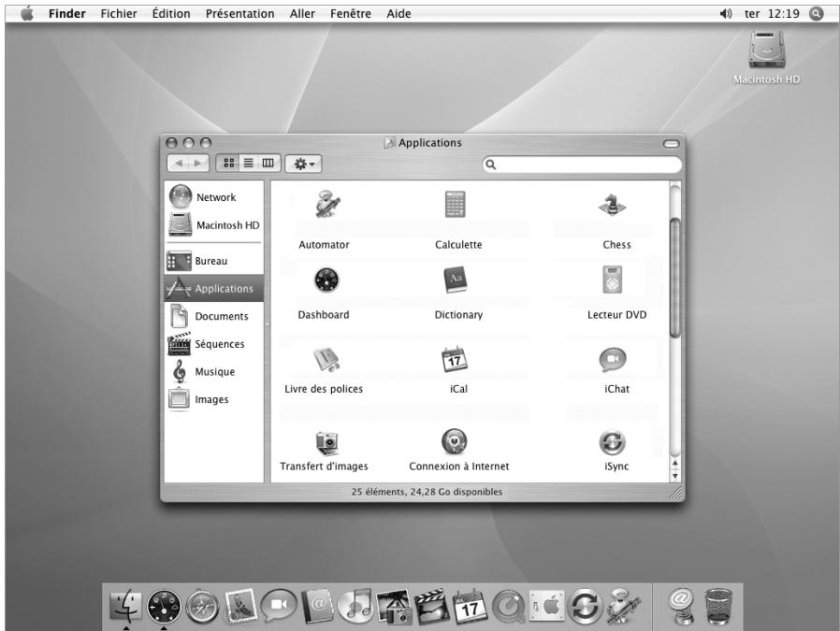Launch Dashboard from the Dock
Image resolution: width=840 pixels, height=631 pixels.
[164, 607]
